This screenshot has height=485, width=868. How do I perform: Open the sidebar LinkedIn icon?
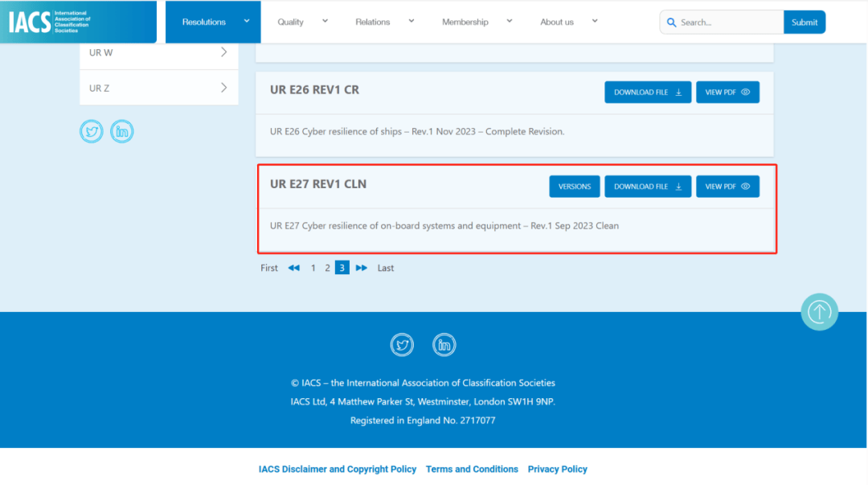click(121, 132)
